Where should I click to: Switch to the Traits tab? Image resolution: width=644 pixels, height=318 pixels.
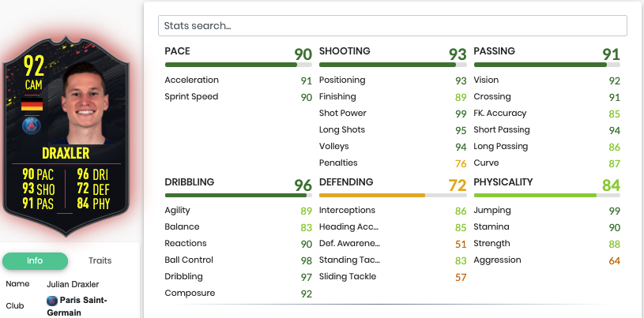click(100, 261)
